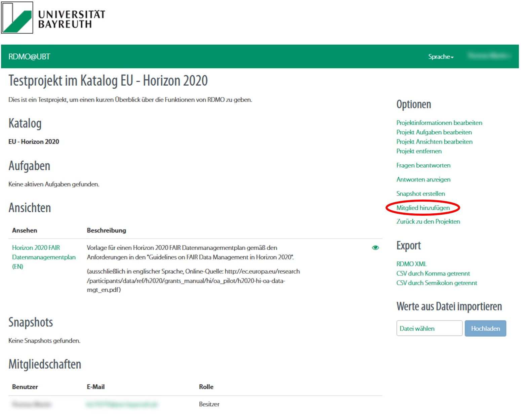Open Projekt Ansichten bearbeiten

coord(434,141)
